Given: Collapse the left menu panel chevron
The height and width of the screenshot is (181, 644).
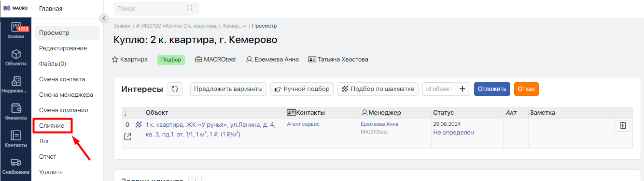Looking at the screenshot, I should point(103,18).
